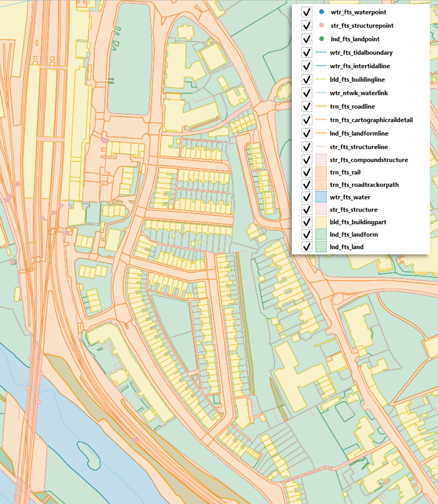The image size is (438, 504).
Task: Click the wtr_ntwk_waterlink light blue line symbol
Action: click(321, 93)
